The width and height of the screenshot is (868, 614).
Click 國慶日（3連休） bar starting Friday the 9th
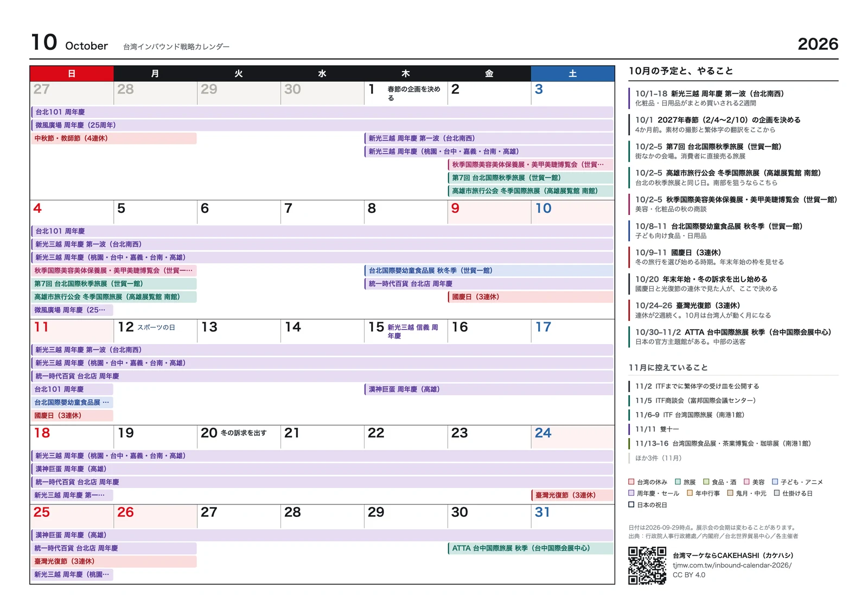click(531, 297)
